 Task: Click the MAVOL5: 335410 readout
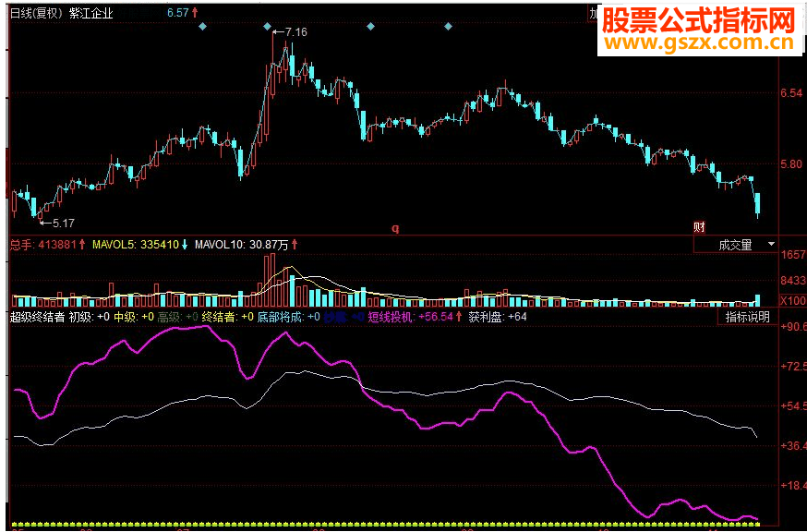click(x=140, y=245)
